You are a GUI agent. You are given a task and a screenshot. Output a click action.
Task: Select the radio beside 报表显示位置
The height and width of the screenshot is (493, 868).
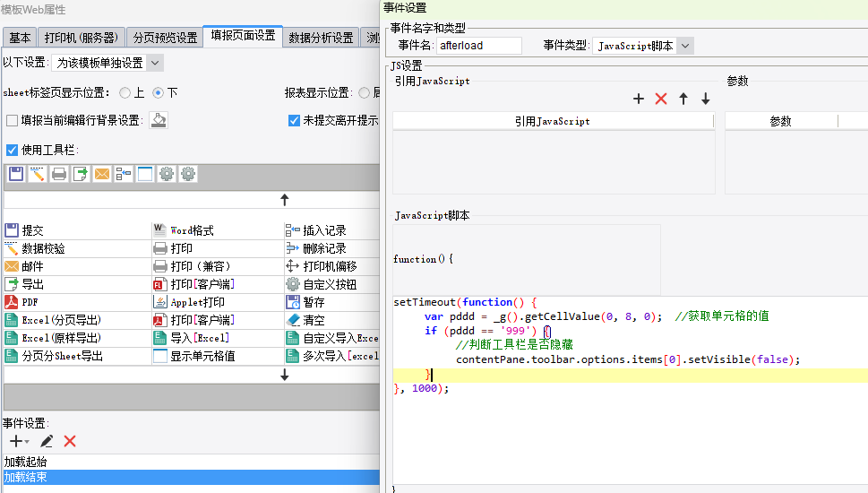click(x=365, y=92)
